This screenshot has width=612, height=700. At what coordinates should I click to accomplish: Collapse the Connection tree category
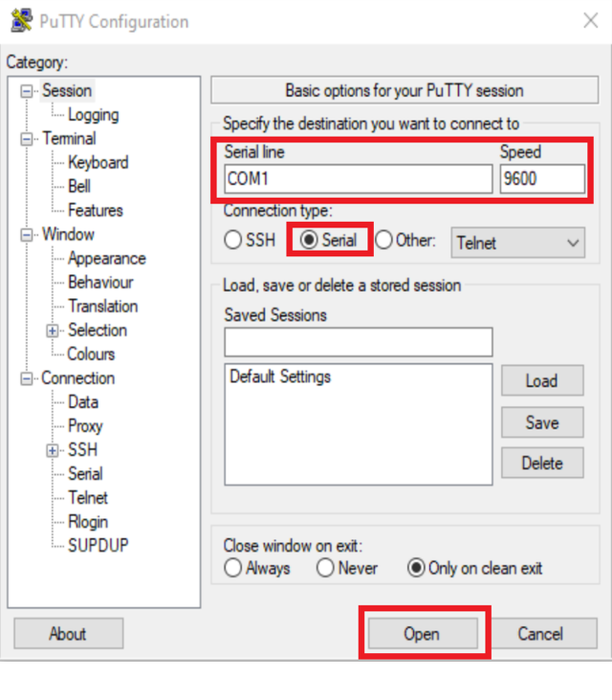[x=27, y=379]
